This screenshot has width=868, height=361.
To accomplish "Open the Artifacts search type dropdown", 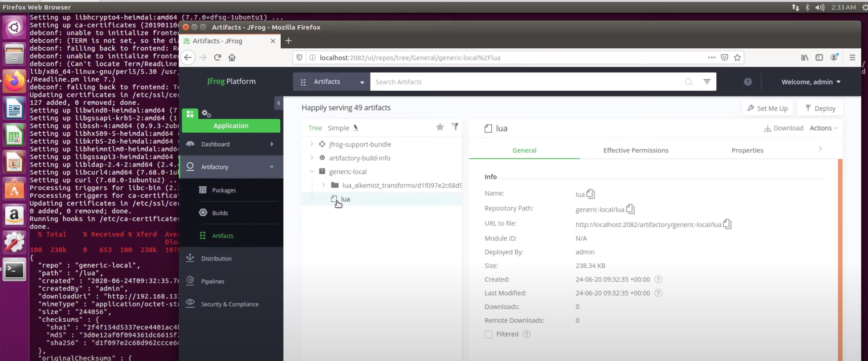I will tap(331, 82).
